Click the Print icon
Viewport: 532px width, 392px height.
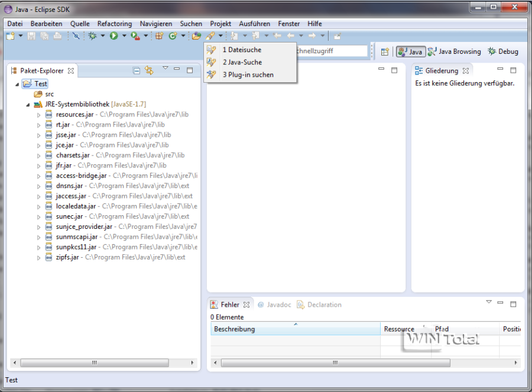point(57,35)
